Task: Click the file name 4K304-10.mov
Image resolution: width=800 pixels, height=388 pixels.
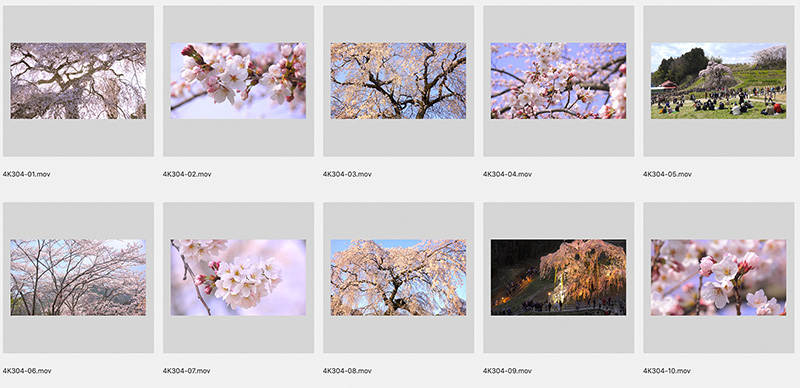Action: [667, 371]
